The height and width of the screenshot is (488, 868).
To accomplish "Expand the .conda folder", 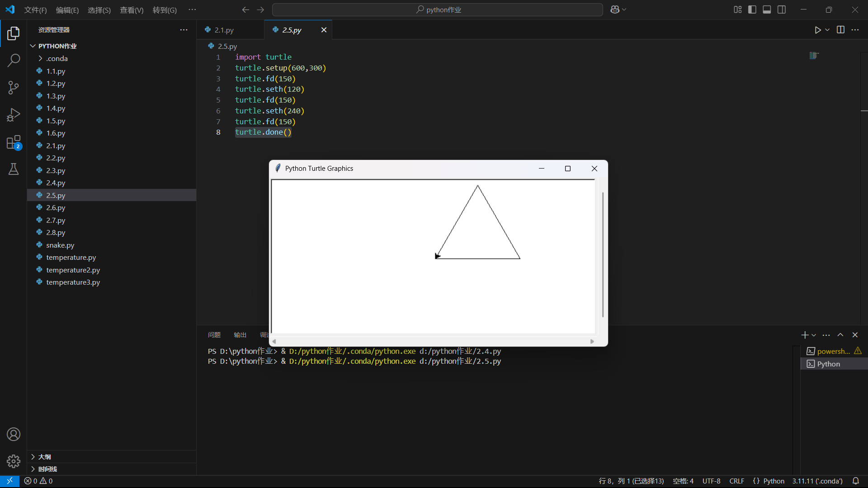I will coord(57,58).
